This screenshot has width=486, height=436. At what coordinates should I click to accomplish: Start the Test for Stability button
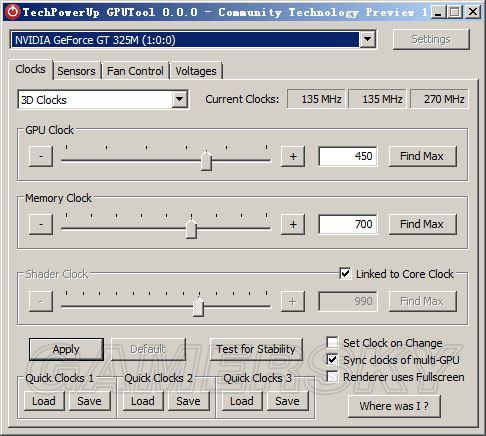coord(256,349)
